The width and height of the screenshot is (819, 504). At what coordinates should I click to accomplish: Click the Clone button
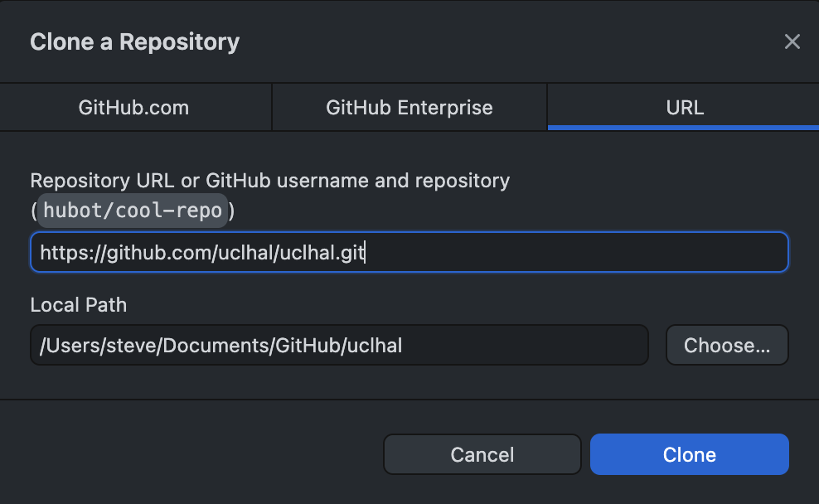689,454
